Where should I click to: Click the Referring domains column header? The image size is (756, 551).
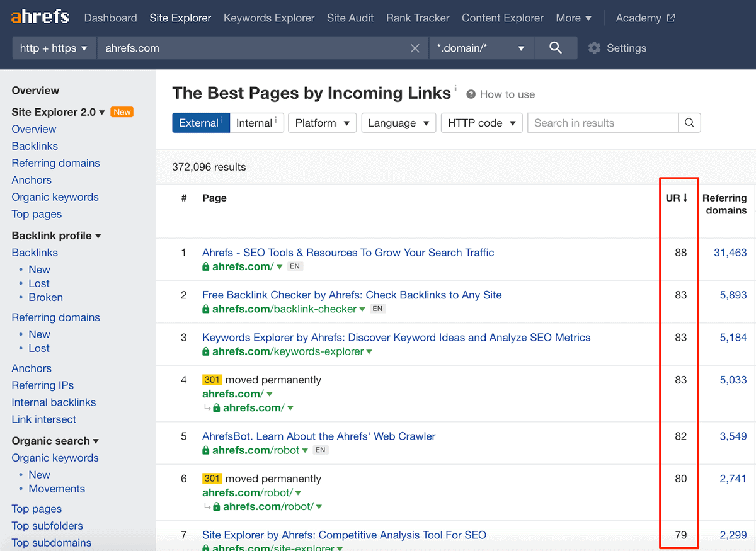point(724,204)
